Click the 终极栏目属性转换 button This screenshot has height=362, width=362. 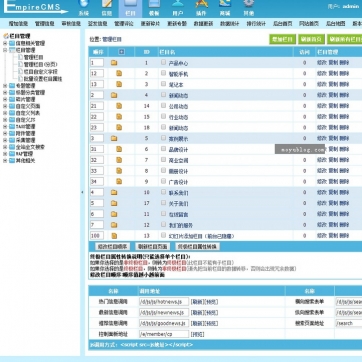pyautogui.click(x=198, y=247)
